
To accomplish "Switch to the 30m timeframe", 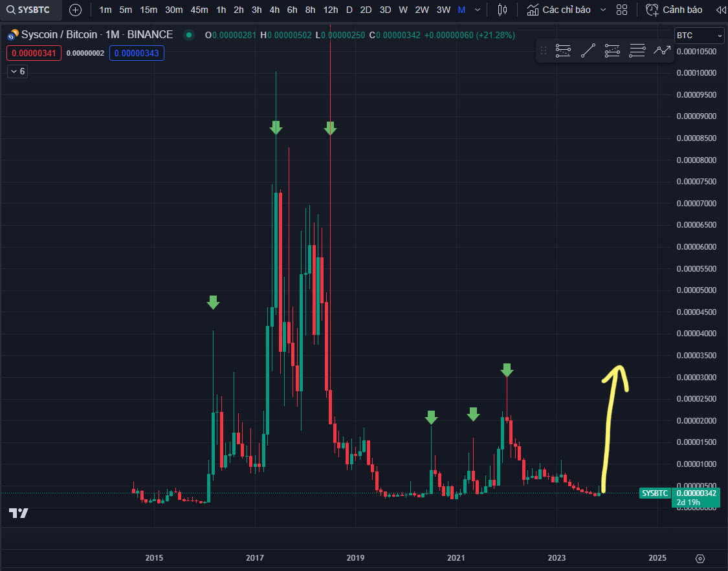I will pos(173,10).
